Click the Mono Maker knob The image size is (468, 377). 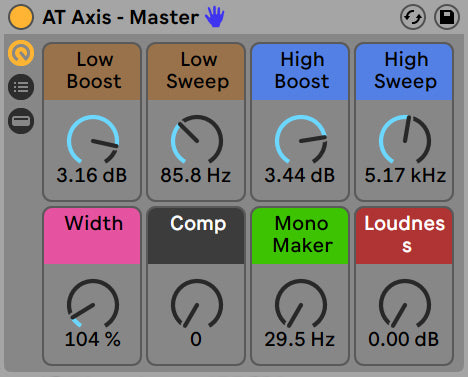301,304
